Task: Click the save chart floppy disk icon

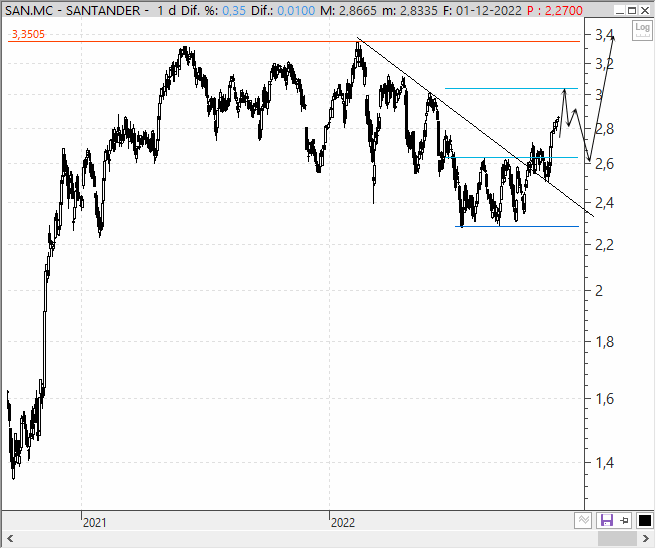Action: pyautogui.click(x=606, y=520)
